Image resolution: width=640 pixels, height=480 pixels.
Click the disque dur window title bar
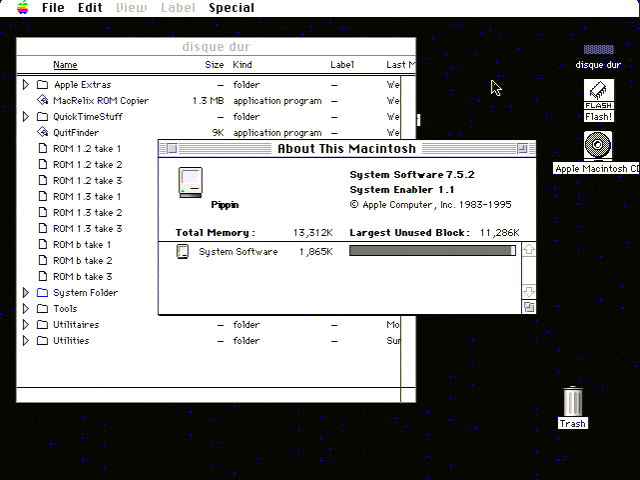click(x=216, y=47)
